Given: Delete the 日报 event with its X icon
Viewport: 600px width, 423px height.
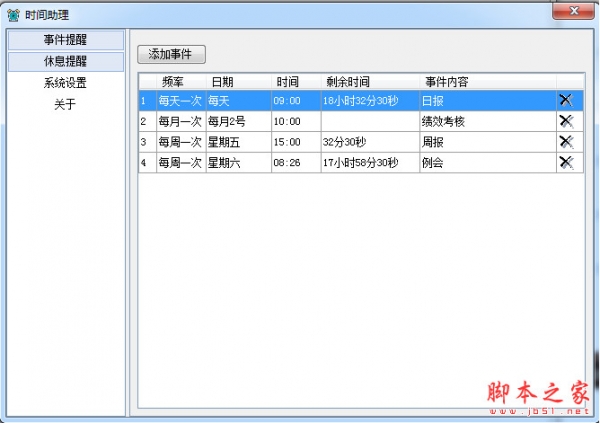Looking at the screenshot, I should point(566,100).
